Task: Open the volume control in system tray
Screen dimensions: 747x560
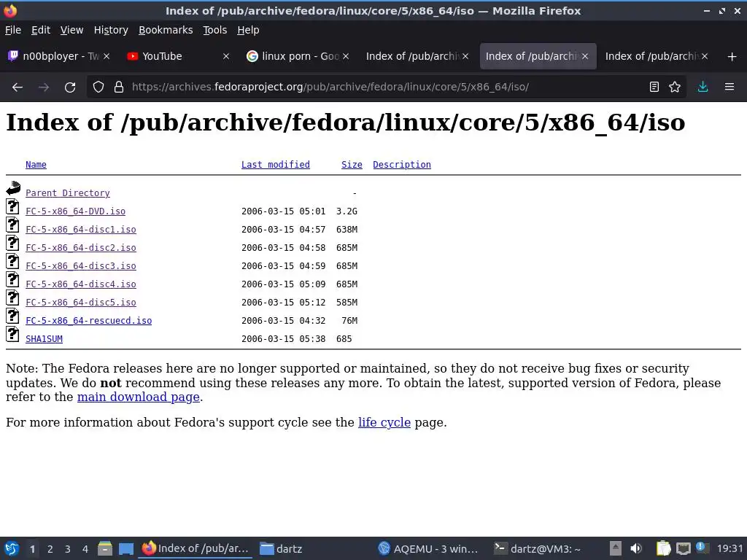Action: (636, 548)
